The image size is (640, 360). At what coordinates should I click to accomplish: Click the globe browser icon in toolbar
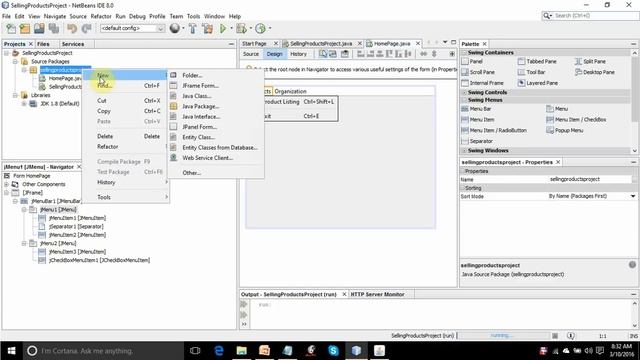pos(175,29)
